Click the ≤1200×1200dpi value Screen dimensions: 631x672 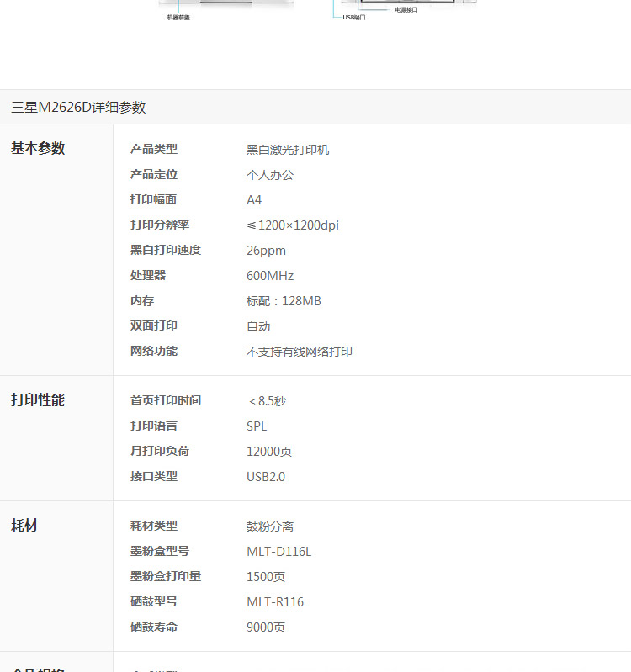tap(293, 225)
